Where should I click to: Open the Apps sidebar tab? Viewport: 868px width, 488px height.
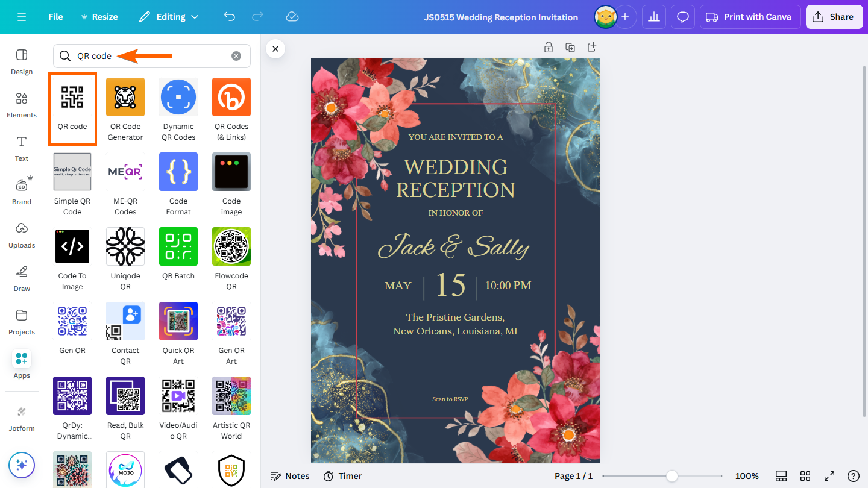tap(22, 365)
